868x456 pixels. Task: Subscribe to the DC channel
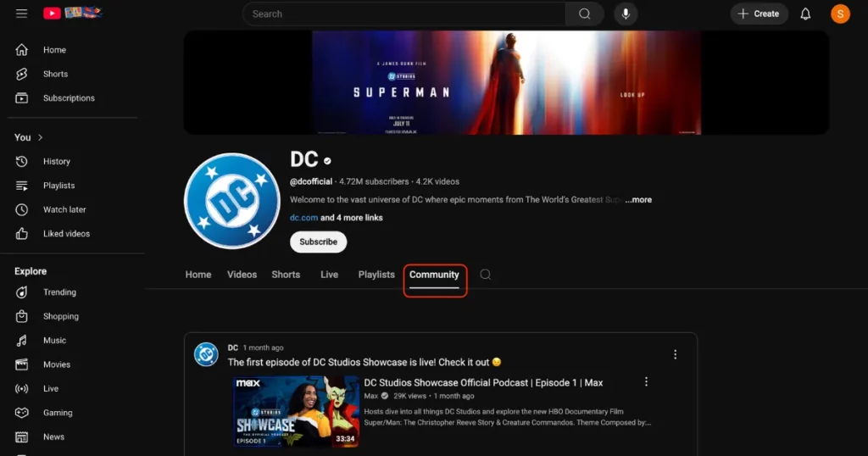[319, 242]
